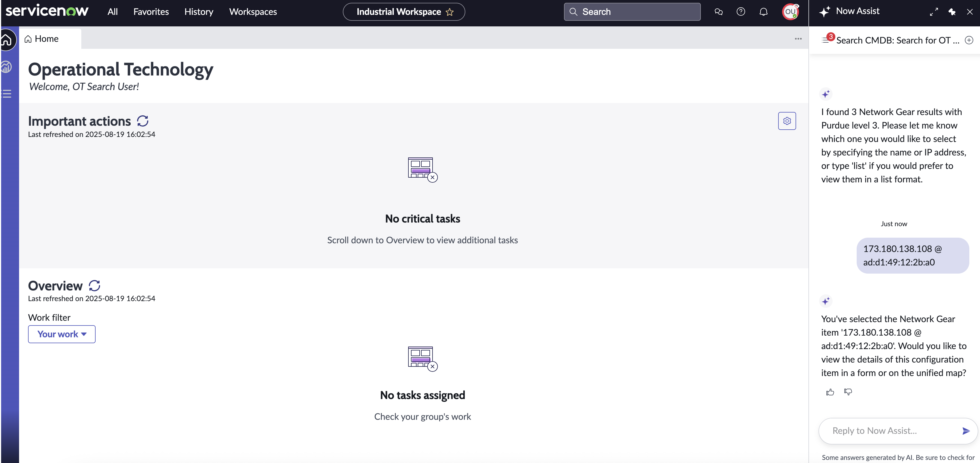
Task: Give thumbs up to the Now Assist reply
Action: (x=830, y=392)
